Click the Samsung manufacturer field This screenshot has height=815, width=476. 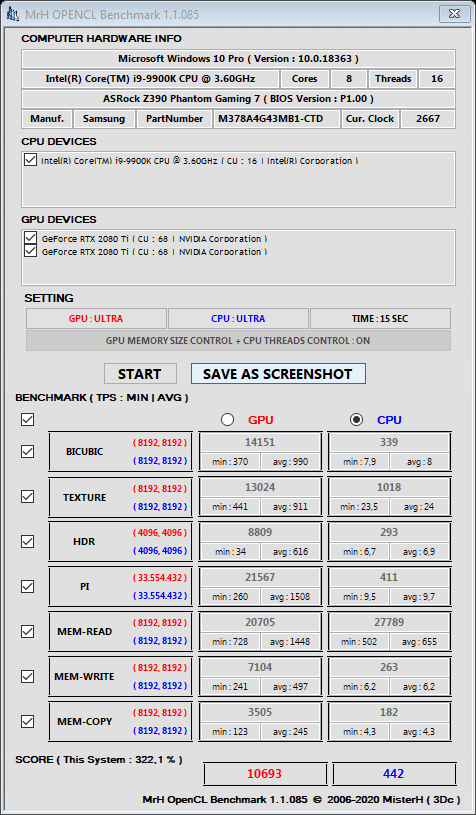pos(104,119)
